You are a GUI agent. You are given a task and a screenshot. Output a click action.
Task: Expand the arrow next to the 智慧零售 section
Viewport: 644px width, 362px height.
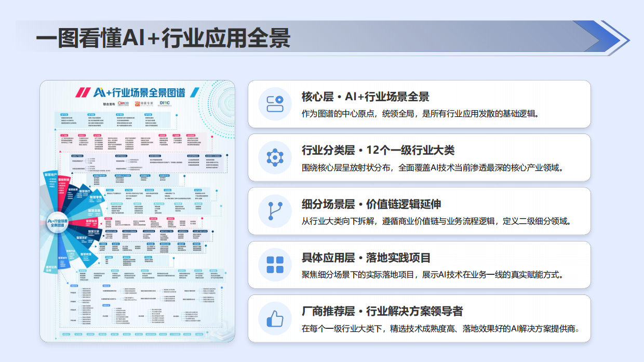pyautogui.click(x=105, y=194)
